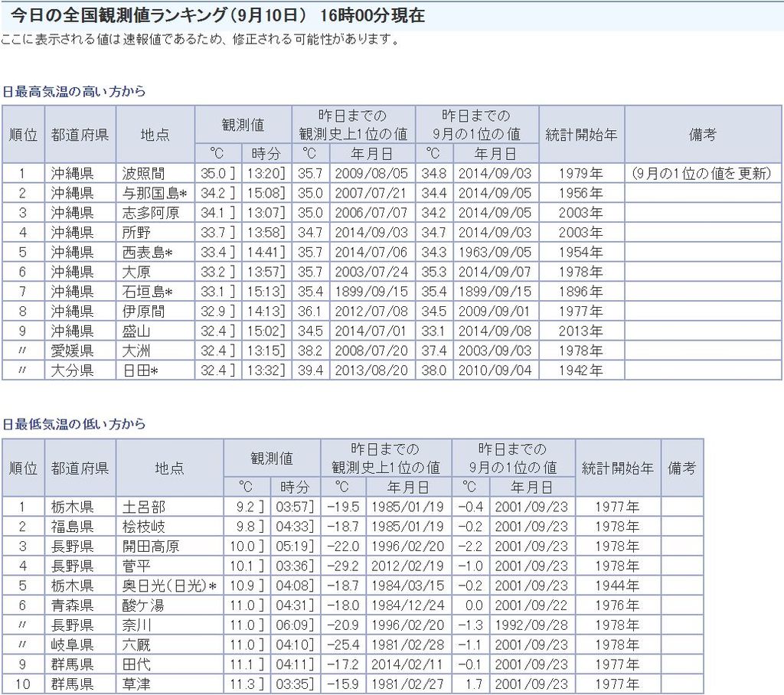Click the 35.0 temperature value for 波照間
This screenshot has height=695, width=784.
(212, 173)
